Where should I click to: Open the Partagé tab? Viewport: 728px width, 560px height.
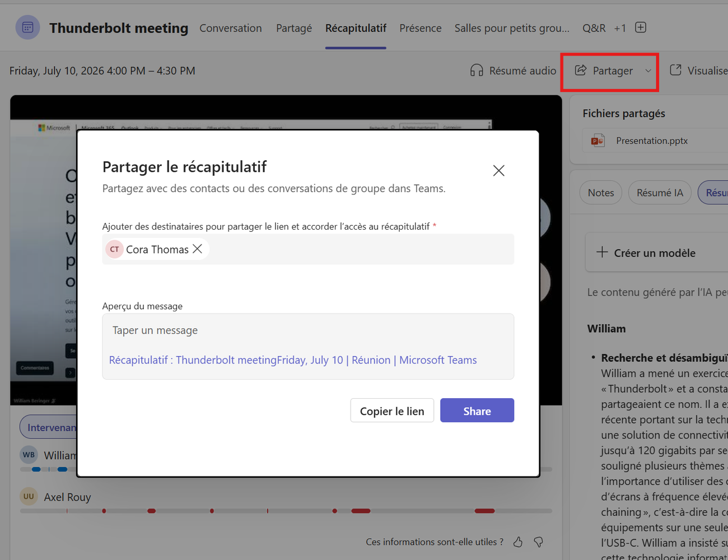click(294, 28)
